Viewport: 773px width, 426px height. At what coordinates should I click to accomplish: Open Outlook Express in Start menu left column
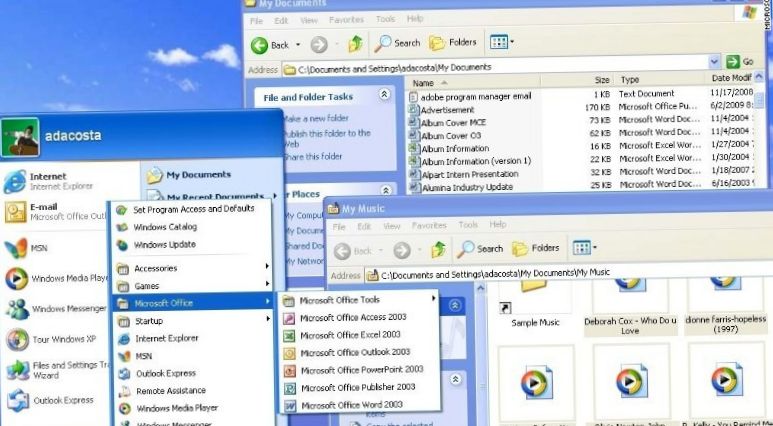pos(49,400)
